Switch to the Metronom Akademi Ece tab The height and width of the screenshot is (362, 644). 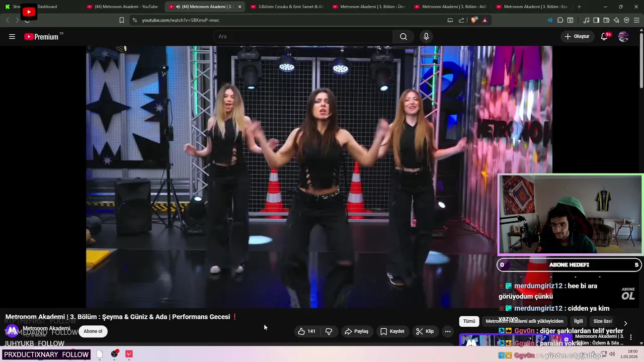tap(532, 7)
